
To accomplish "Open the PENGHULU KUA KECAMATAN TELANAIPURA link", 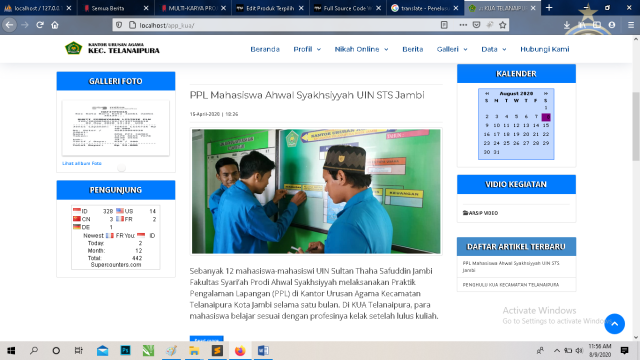I will (x=511, y=284).
